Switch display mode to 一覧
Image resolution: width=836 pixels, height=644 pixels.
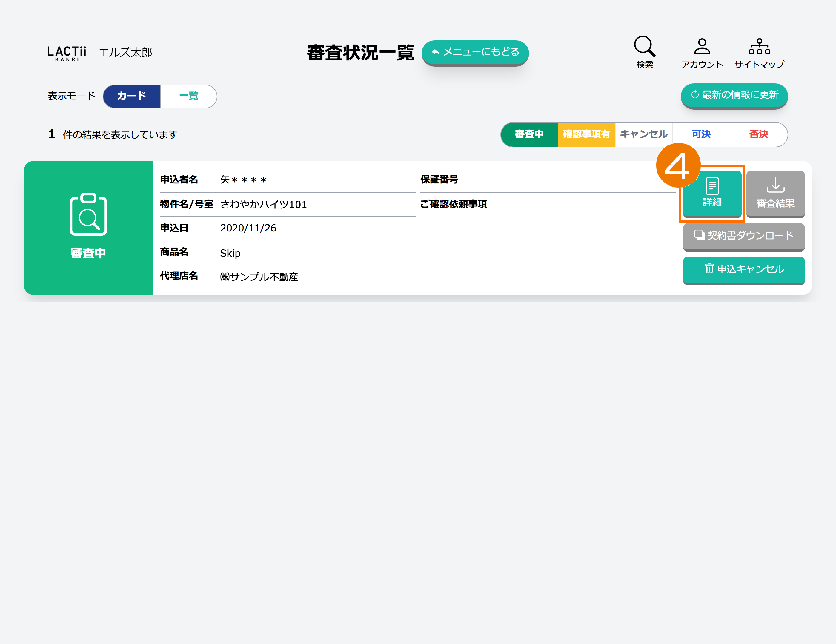point(189,96)
